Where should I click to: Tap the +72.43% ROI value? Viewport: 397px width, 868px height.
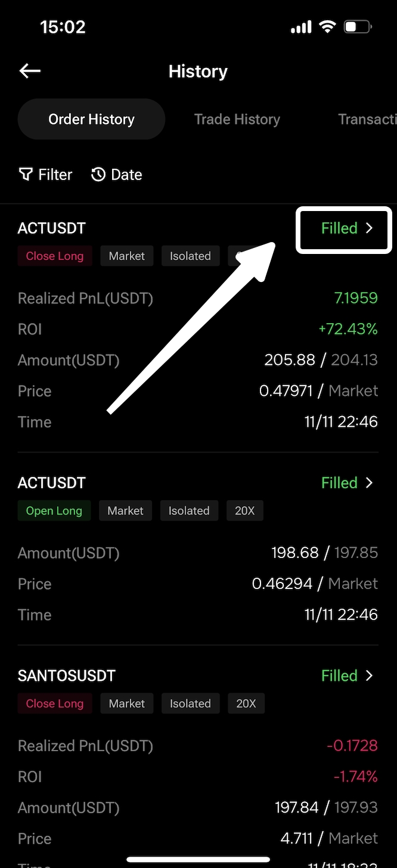[347, 329]
